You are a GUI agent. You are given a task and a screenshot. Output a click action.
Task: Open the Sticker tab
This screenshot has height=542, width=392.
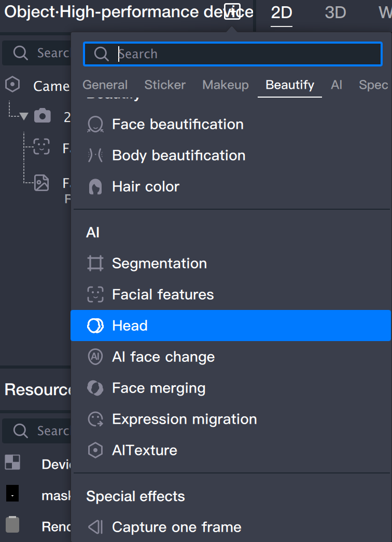tap(165, 85)
